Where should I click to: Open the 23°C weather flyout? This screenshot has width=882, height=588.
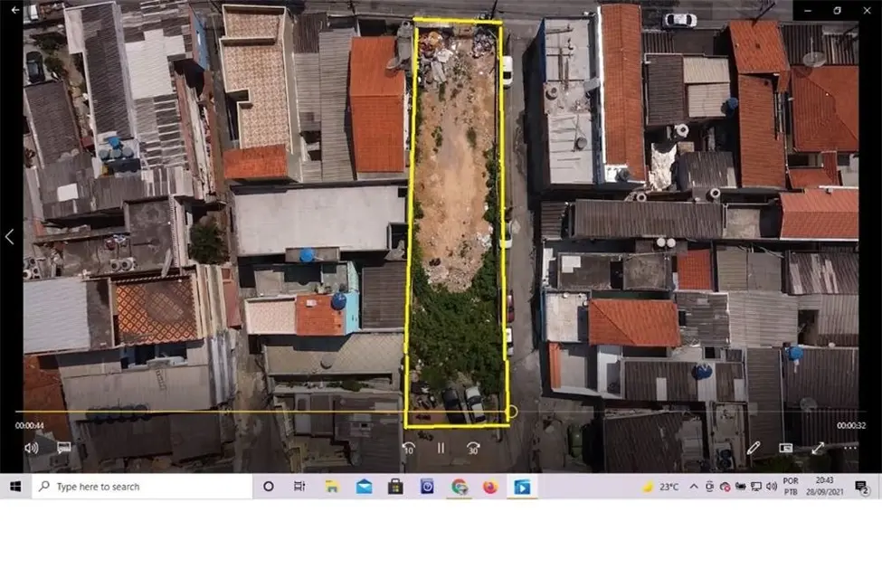click(660, 486)
